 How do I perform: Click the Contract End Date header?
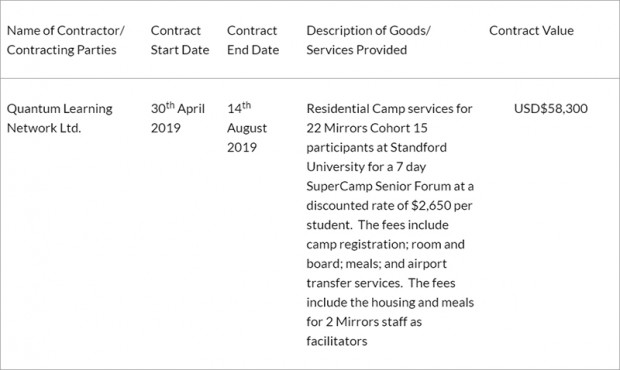(253, 40)
